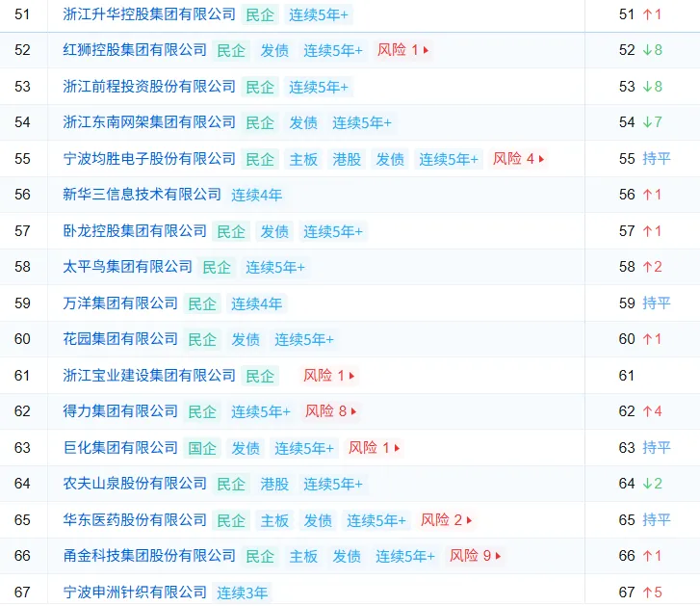Open 得力集团有限公司 company link

click(x=120, y=411)
